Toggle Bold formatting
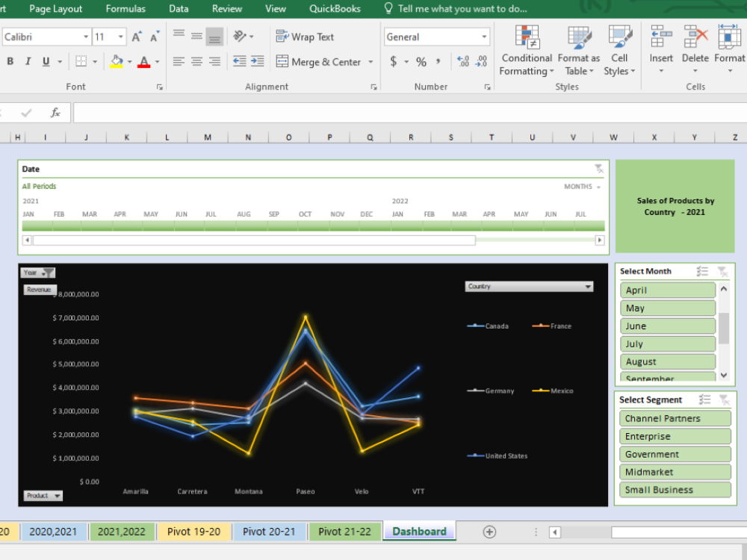Viewport: 747px width, 560px height. click(10, 61)
